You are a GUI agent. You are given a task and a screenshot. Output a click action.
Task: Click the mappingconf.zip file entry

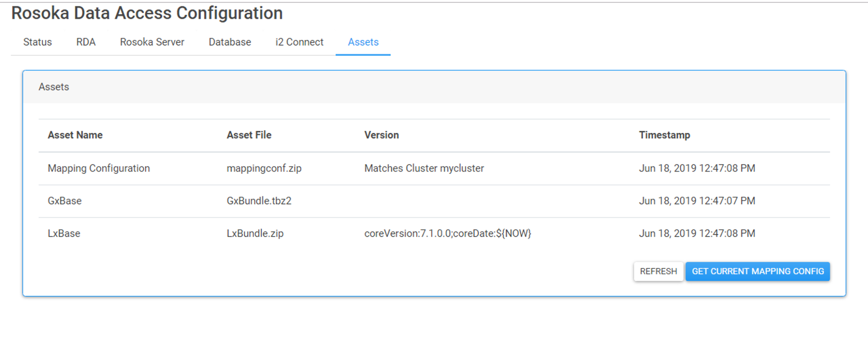(x=264, y=168)
